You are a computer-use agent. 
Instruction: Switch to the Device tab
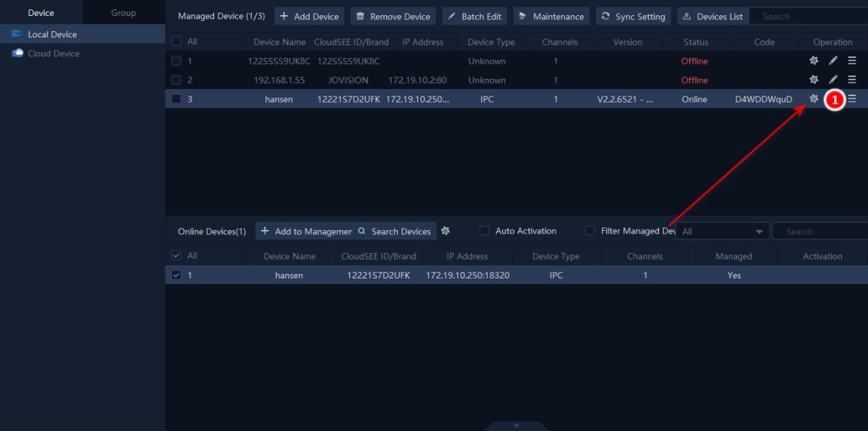(x=41, y=13)
